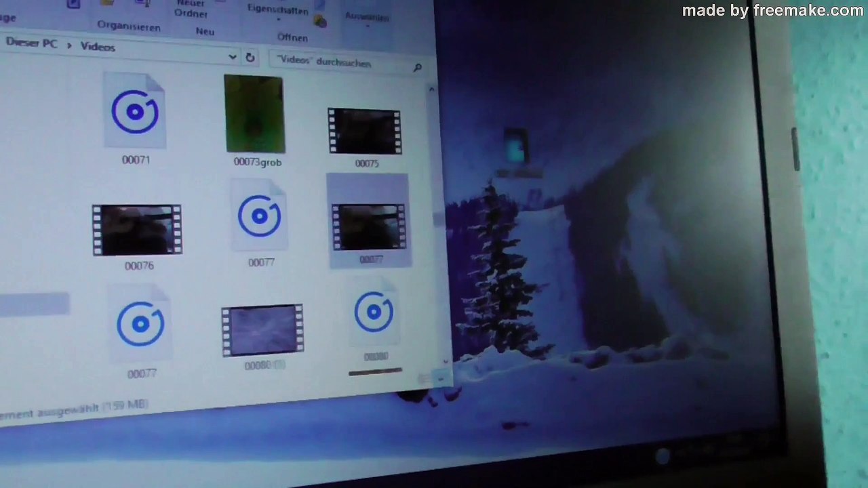The image size is (868, 488).
Task: Select the teal desktop icon on the wallpaper
Action: point(515,146)
